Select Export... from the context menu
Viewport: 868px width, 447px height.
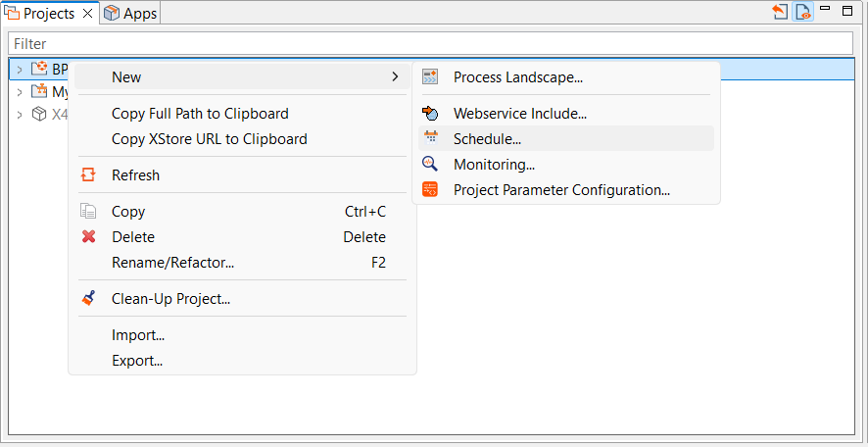[137, 361]
